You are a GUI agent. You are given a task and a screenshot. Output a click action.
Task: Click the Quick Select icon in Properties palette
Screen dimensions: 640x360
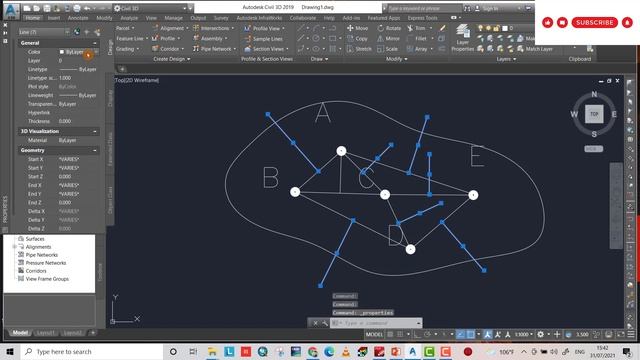(97, 32)
